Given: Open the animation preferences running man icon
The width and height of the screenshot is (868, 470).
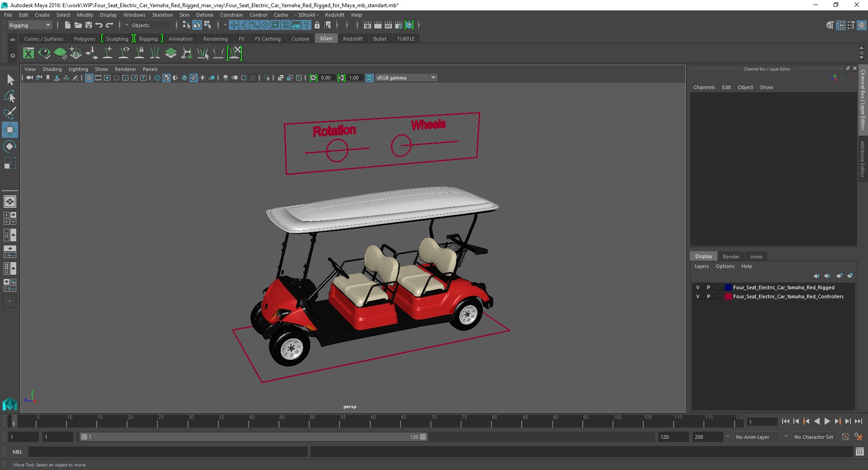Looking at the screenshot, I should [858, 437].
